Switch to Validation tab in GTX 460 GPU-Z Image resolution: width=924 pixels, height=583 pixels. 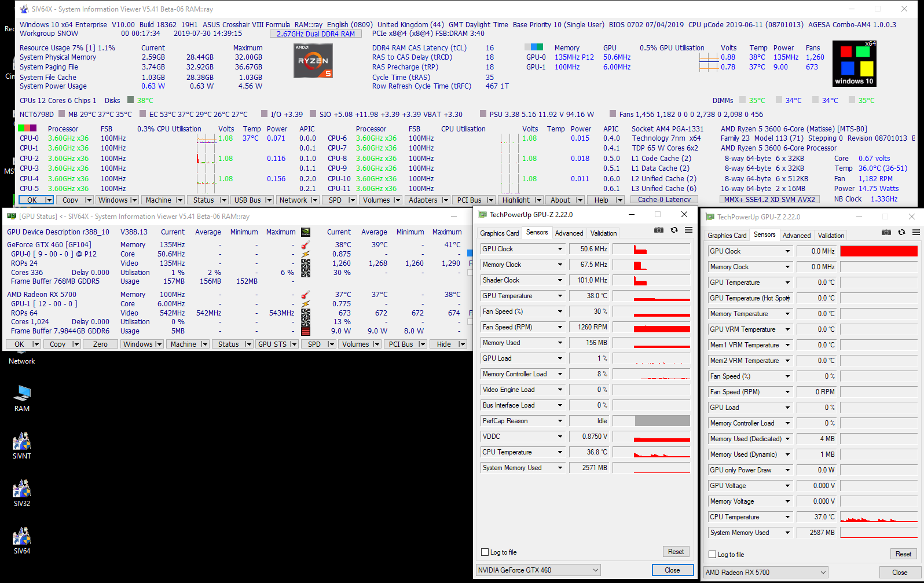[603, 233]
